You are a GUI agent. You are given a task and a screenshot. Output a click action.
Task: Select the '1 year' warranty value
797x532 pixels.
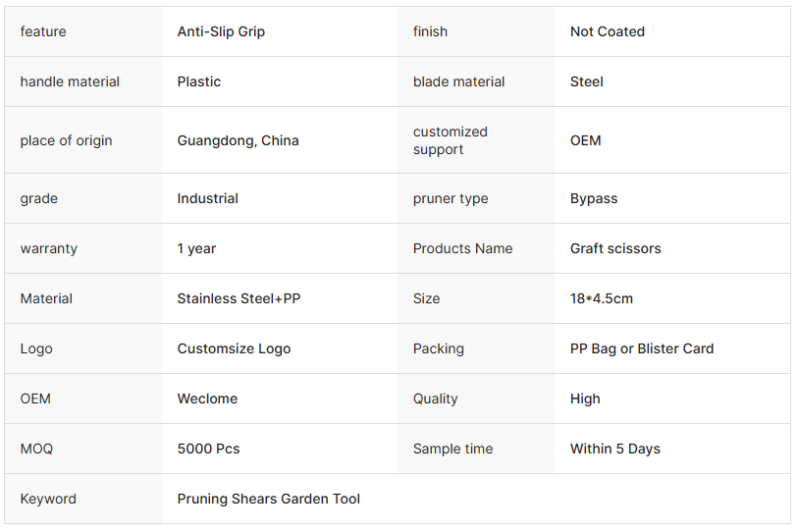point(196,248)
